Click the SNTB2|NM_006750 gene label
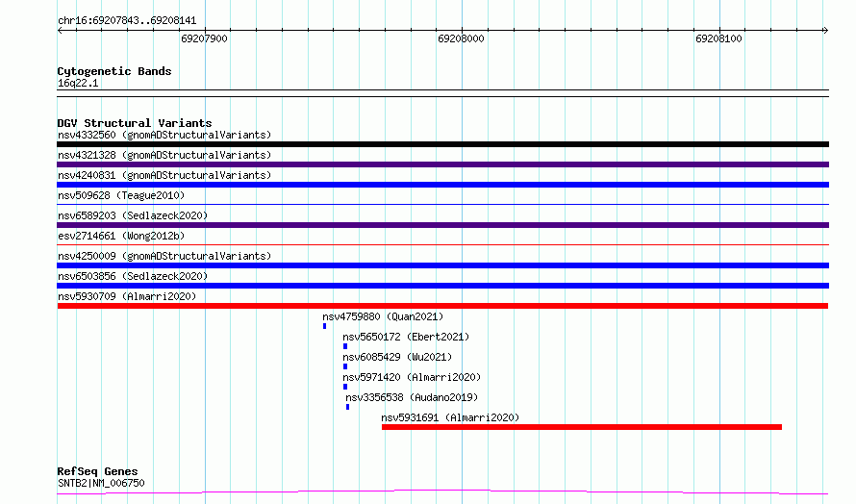 (x=101, y=483)
